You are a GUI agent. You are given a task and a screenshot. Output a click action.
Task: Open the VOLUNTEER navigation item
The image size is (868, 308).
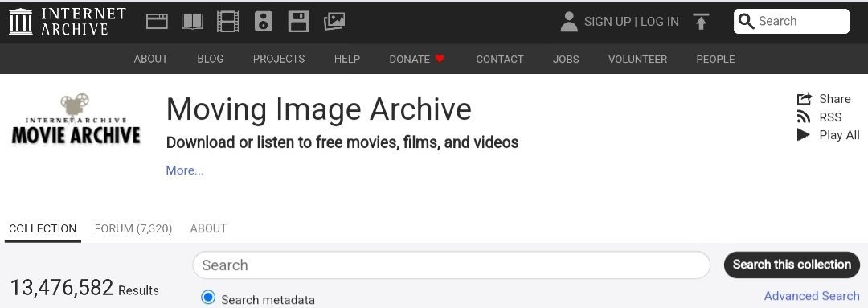pos(637,59)
